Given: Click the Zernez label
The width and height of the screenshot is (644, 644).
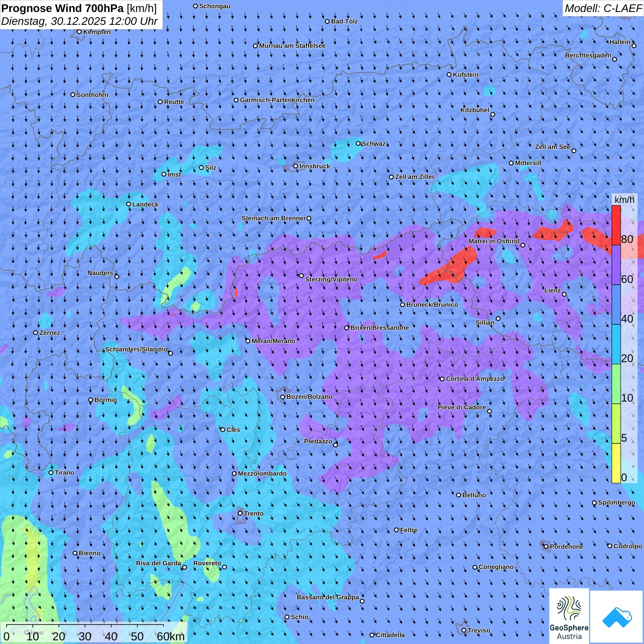Looking at the screenshot, I should [50, 333].
